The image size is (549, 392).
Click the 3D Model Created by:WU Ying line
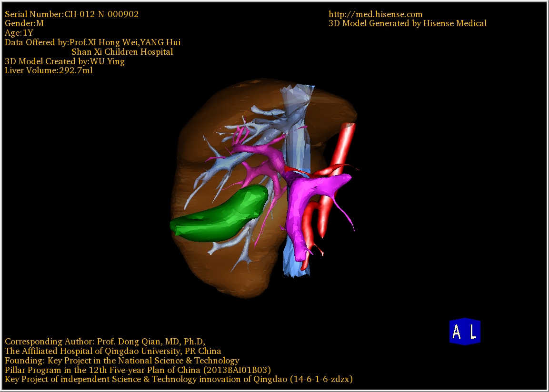pos(65,61)
